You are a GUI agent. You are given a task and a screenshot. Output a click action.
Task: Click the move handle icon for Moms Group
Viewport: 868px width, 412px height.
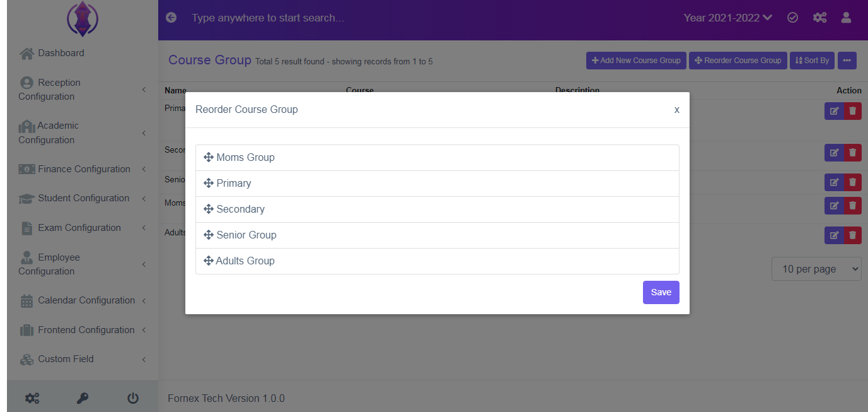[209, 158]
